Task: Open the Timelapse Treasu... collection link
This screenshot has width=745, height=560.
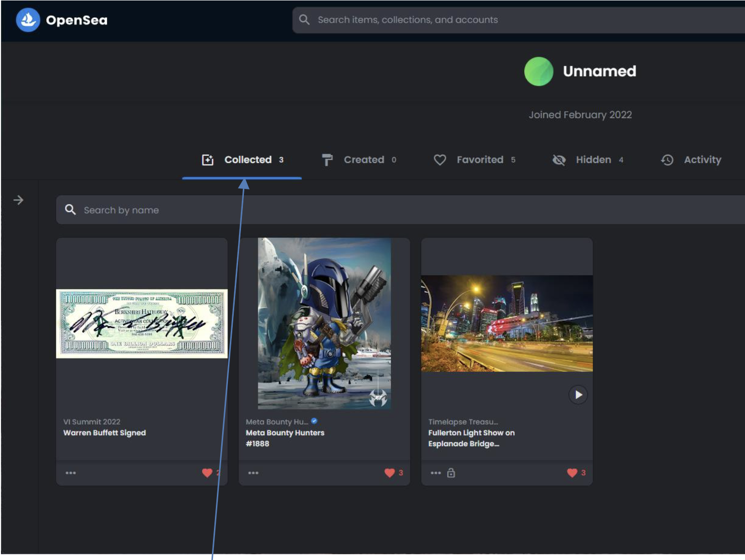Action: click(463, 422)
